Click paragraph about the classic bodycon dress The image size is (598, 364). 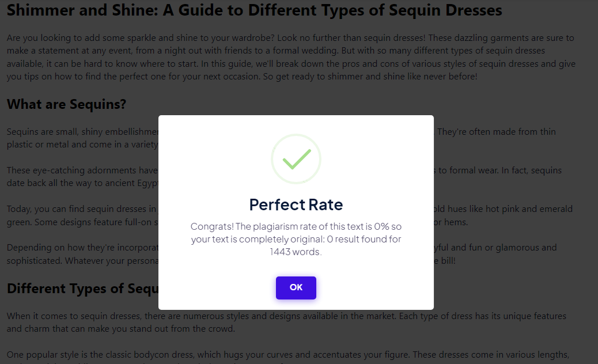tap(288, 357)
